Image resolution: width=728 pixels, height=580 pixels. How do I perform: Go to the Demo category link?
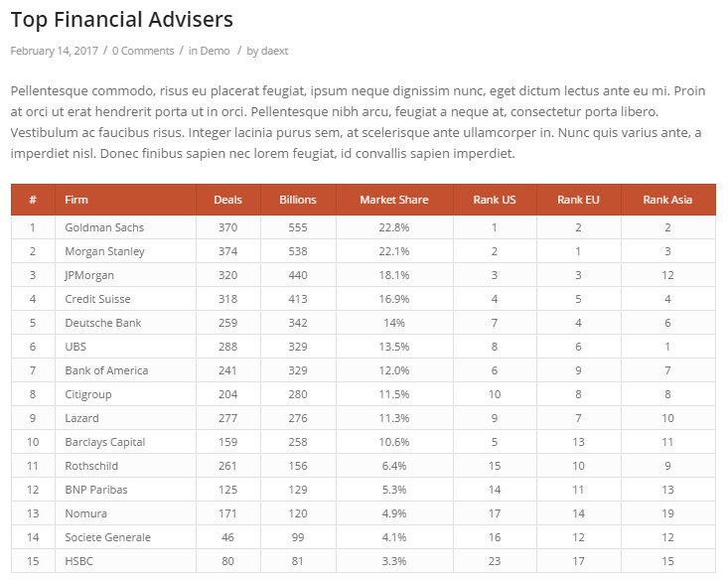click(x=215, y=51)
